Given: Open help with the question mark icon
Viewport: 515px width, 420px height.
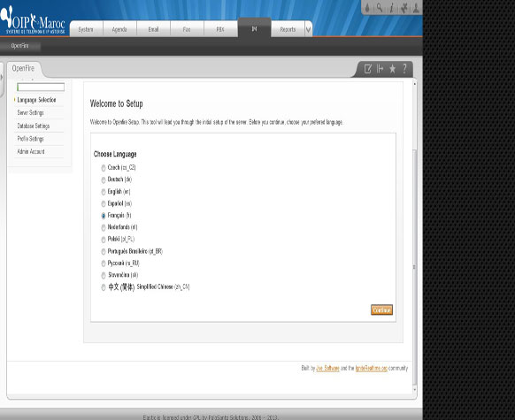Looking at the screenshot, I should tap(404, 69).
